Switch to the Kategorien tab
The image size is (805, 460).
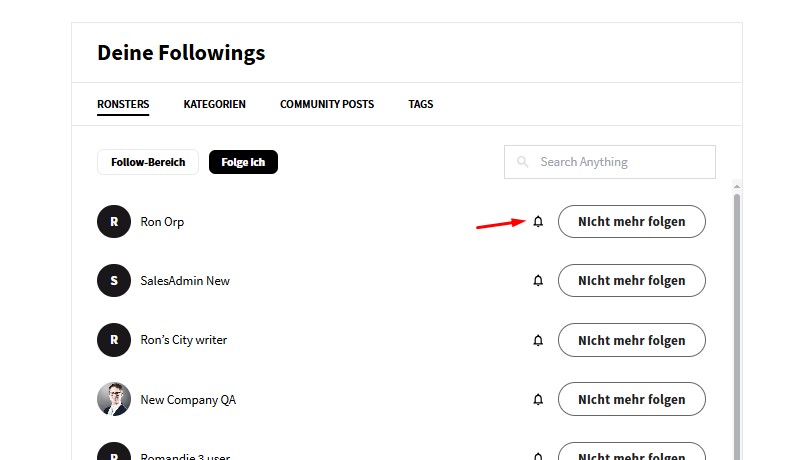pyautogui.click(x=214, y=104)
